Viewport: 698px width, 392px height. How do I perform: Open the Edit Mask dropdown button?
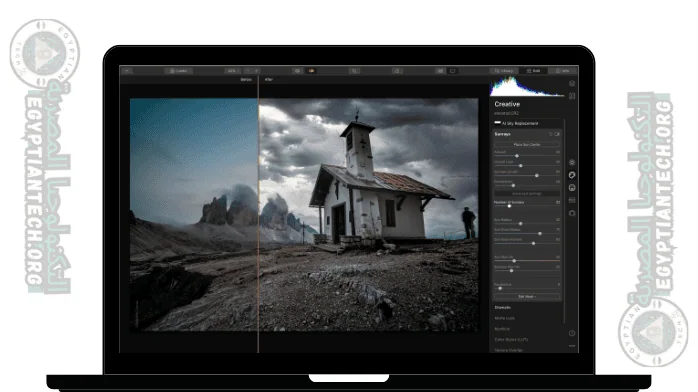coord(527,296)
